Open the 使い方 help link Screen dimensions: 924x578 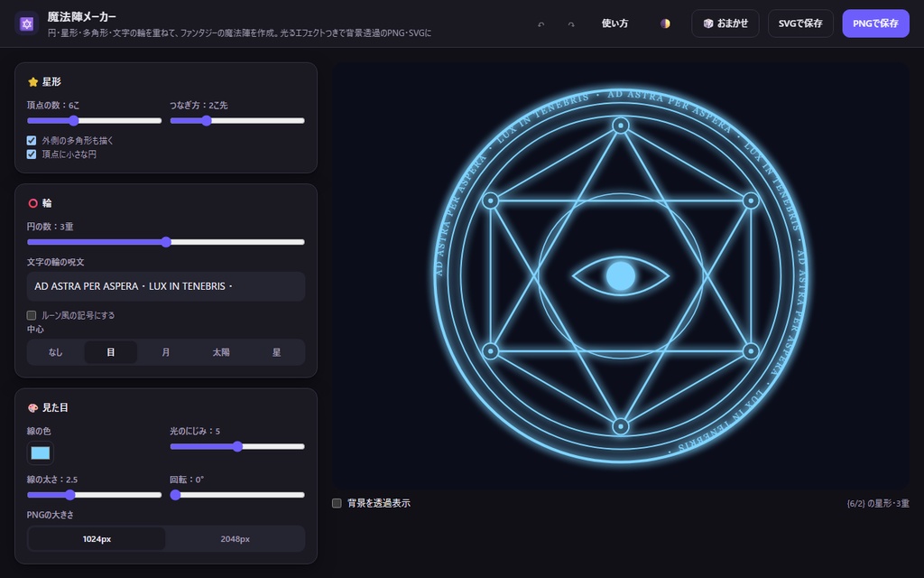(614, 23)
